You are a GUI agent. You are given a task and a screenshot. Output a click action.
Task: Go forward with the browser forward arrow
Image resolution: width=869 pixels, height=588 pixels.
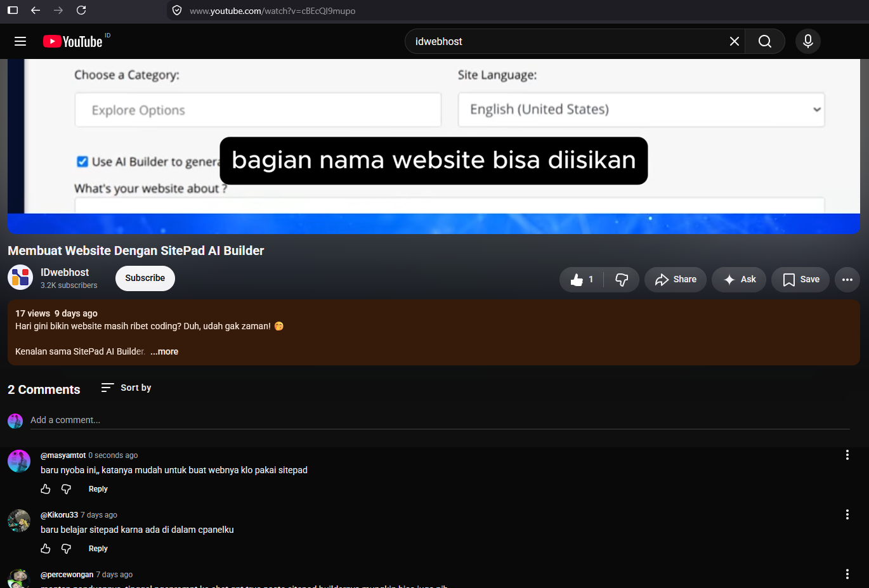58,10
